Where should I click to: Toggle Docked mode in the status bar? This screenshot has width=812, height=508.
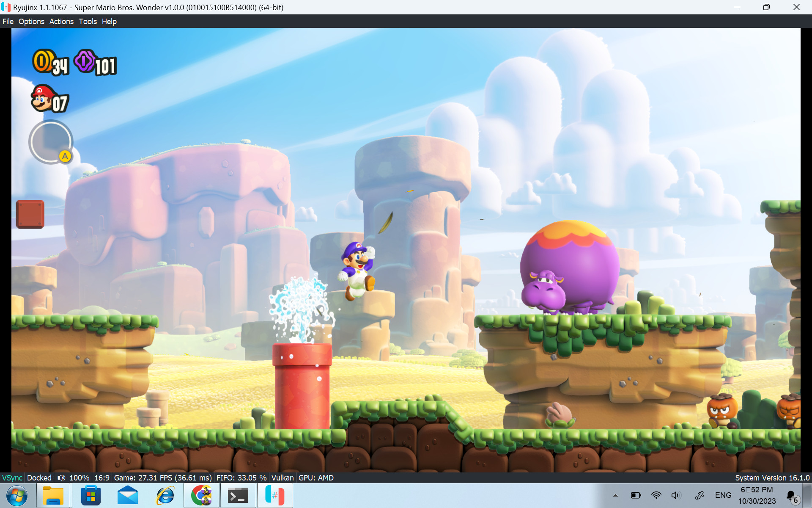39,478
